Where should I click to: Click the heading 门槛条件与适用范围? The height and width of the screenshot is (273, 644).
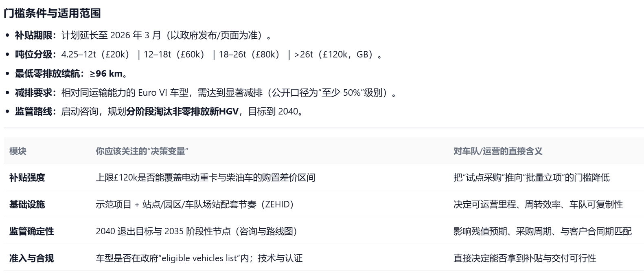coord(52,13)
